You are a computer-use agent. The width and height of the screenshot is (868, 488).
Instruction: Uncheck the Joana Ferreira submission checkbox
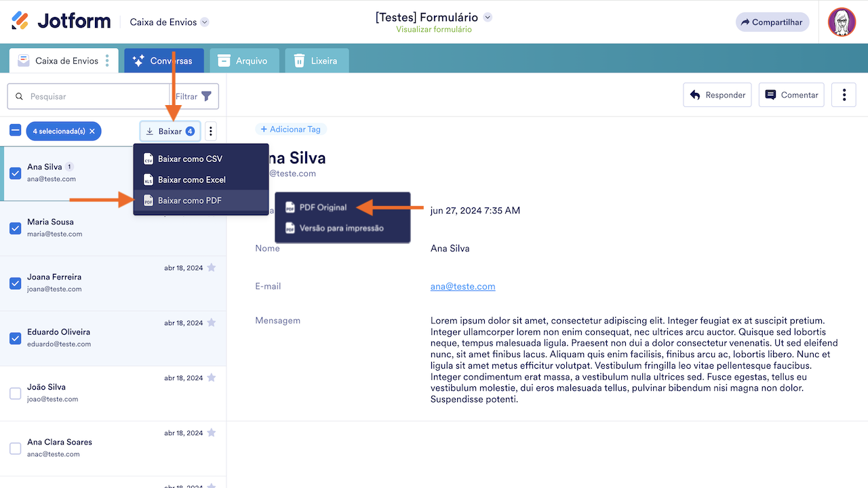point(16,283)
